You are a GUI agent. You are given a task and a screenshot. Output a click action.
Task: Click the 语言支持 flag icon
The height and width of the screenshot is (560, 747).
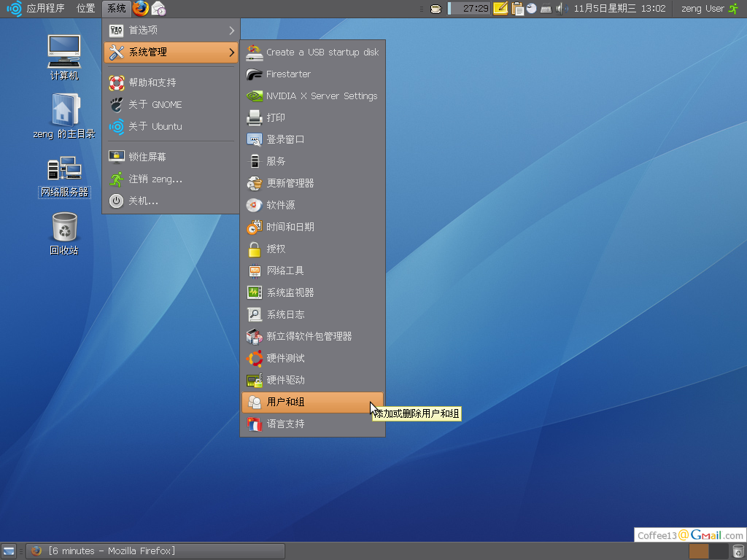click(255, 424)
